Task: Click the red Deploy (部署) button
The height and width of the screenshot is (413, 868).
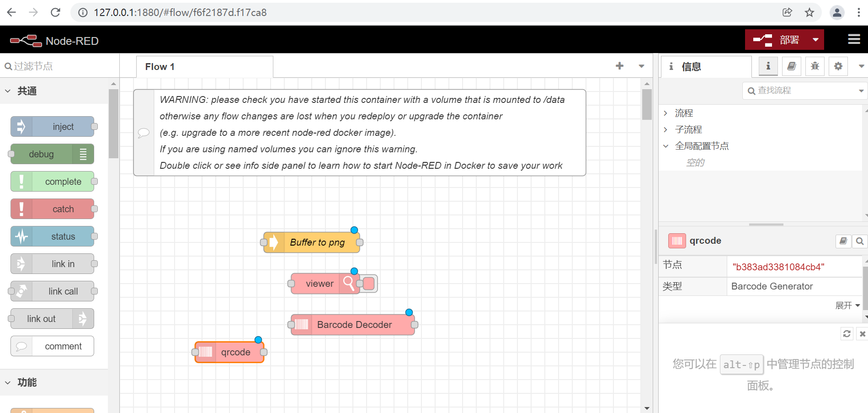Action: [x=777, y=40]
